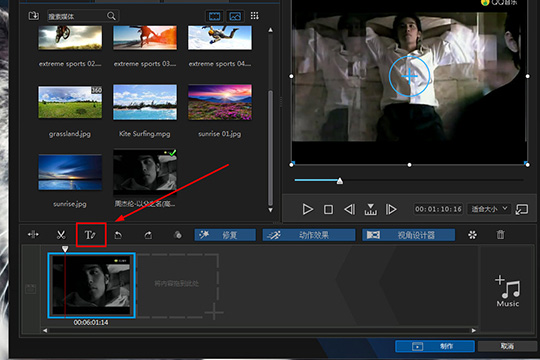Click the blue produce button
This screenshot has width=540, height=360.
tap(435, 346)
